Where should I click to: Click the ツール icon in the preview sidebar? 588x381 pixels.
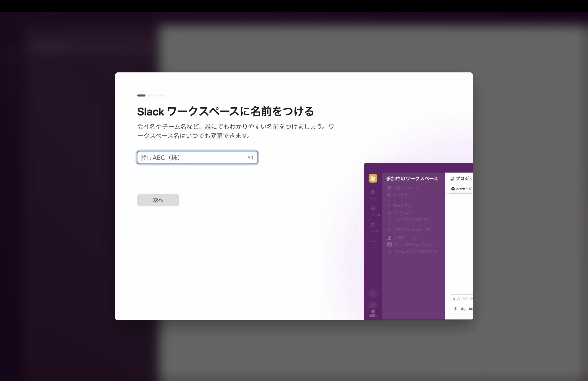(x=373, y=225)
